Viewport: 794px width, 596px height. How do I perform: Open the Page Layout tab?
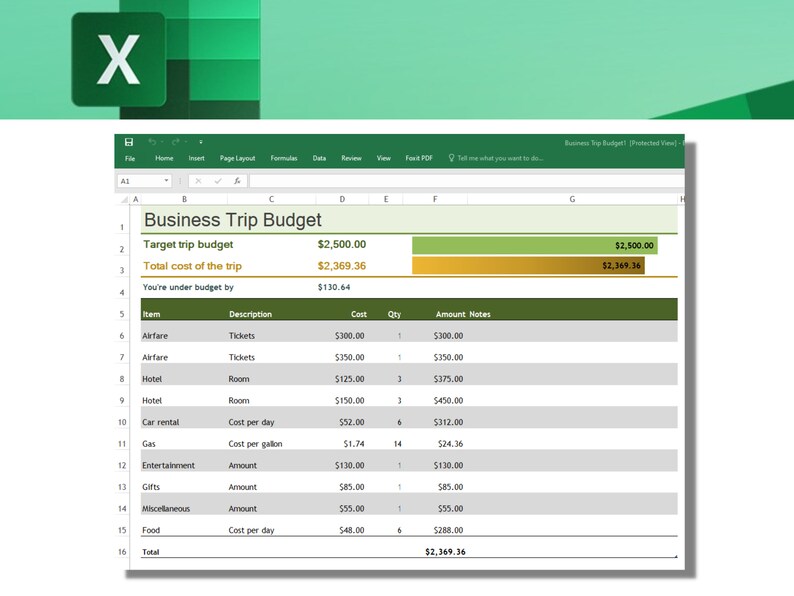click(237, 158)
